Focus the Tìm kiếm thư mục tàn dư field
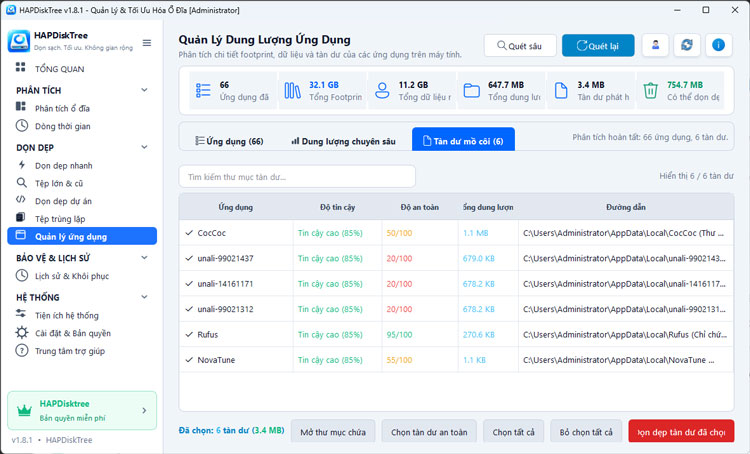The height and width of the screenshot is (454, 750). tap(297, 177)
